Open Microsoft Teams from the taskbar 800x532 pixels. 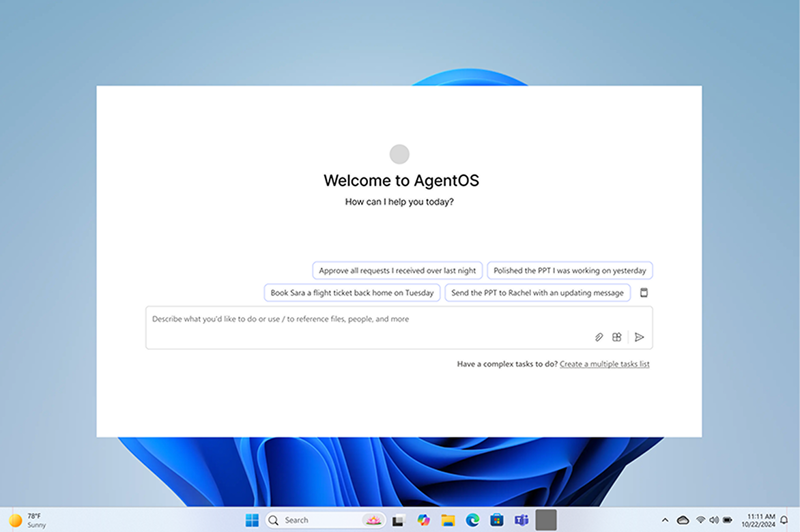click(522, 520)
